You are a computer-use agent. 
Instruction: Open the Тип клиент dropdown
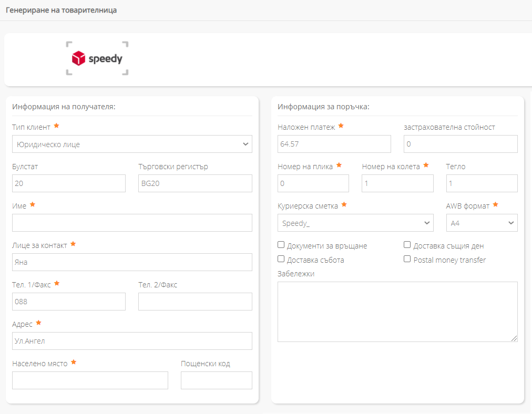pos(132,144)
